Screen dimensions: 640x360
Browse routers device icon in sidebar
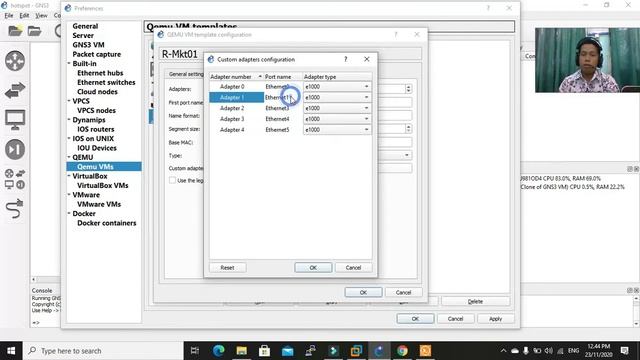coord(15,61)
